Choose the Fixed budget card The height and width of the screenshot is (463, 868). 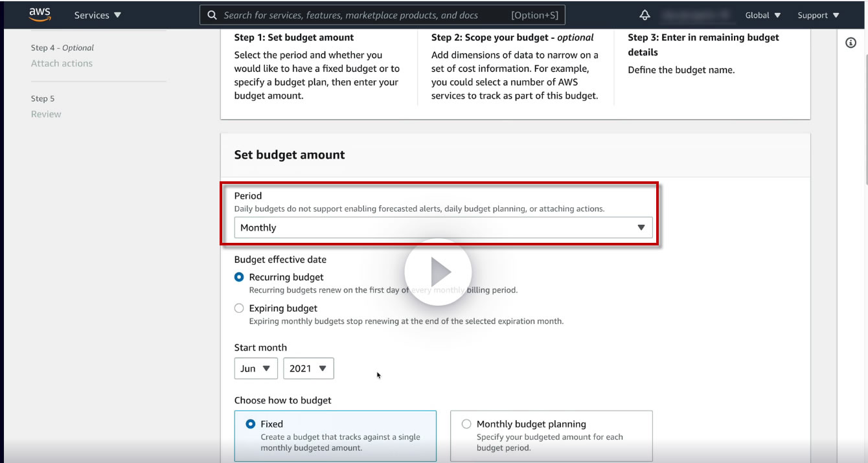coord(335,435)
